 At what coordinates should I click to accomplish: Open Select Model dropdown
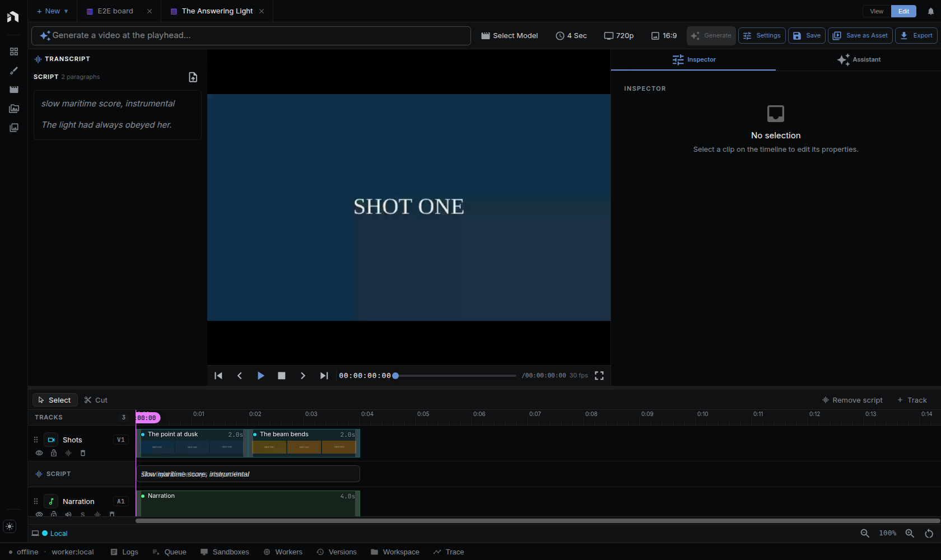510,35
